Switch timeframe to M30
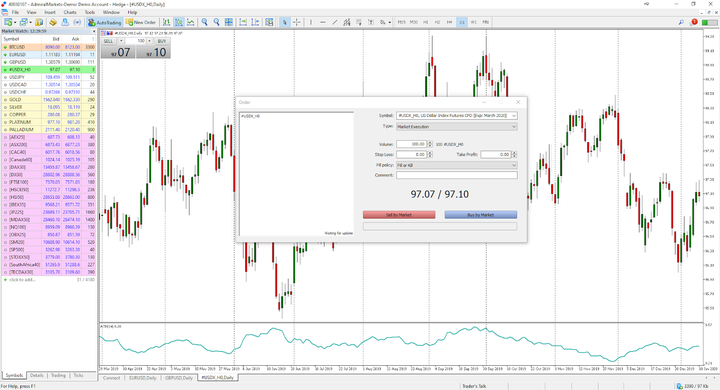The height and width of the screenshot is (390, 720). click(414, 22)
